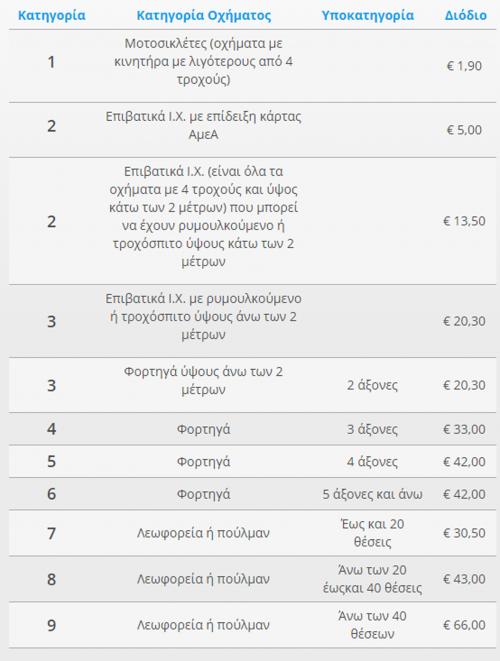Select the Υποκατηγορία column header

(x=368, y=16)
